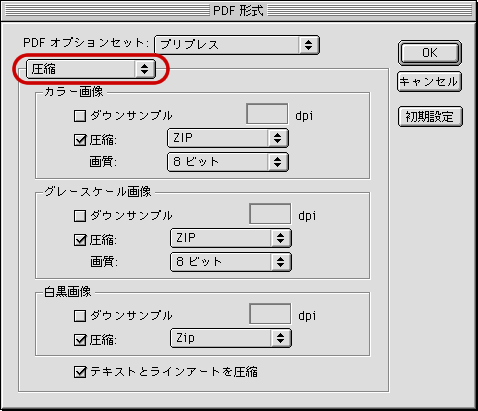Open グレースケール画像 ZIP compression dropdown
The image size is (478, 411).
(x=231, y=238)
